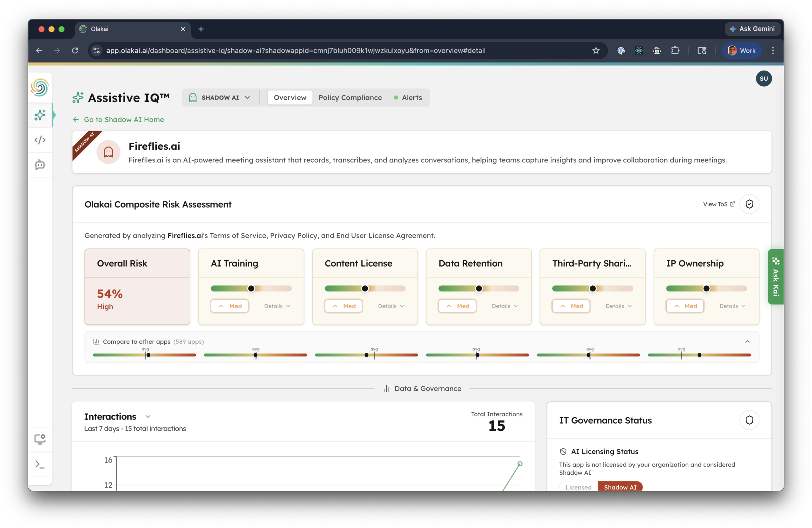Collapse the AI Training Med indicator
This screenshot has width=812, height=528.
coord(229,306)
